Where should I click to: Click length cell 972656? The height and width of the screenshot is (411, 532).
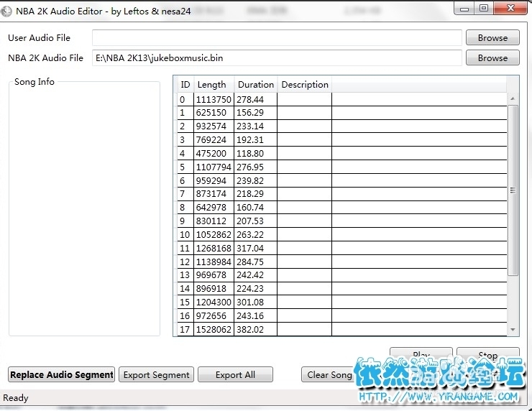tap(214, 315)
